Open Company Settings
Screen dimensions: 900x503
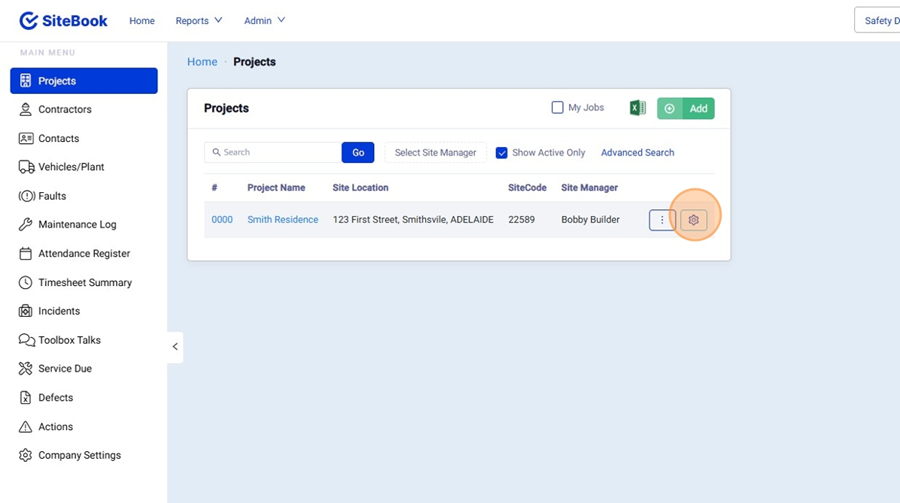(79, 455)
